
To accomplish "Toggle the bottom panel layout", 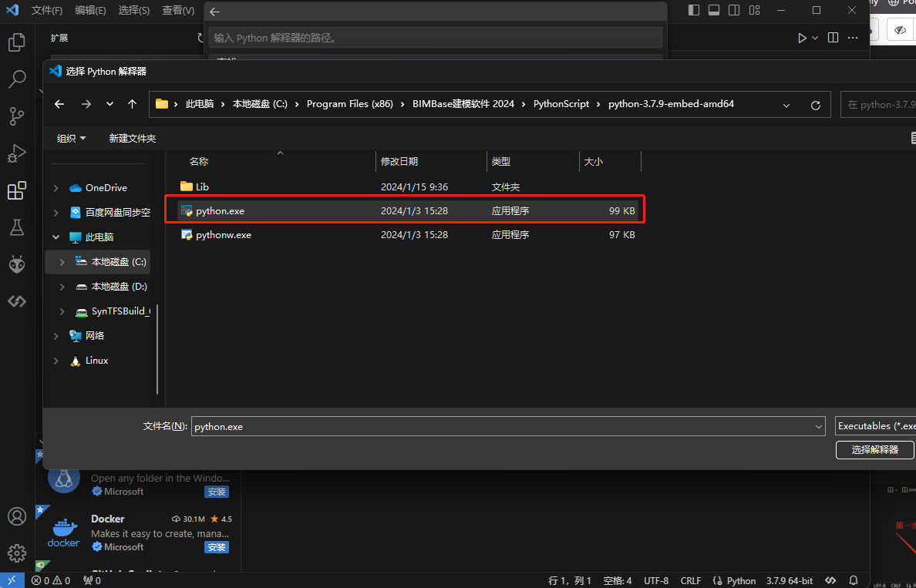I will (x=714, y=11).
